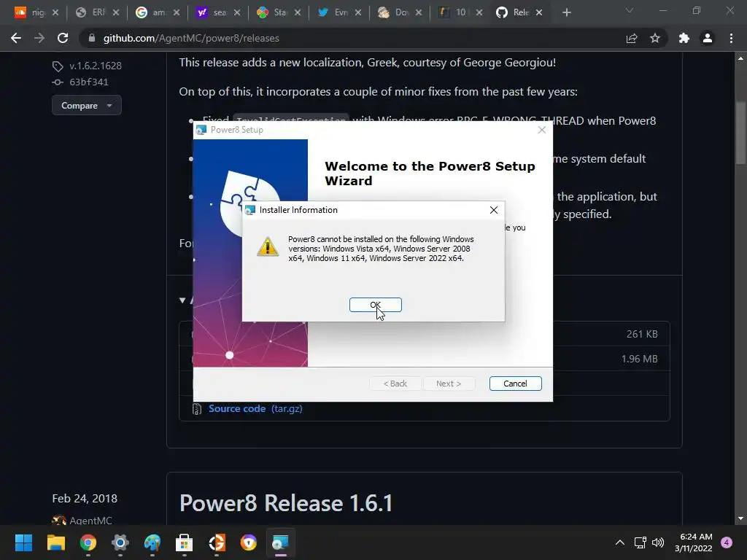This screenshot has height=560, width=747.
Task: Open a new browser tab
Action: tap(566, 12)
